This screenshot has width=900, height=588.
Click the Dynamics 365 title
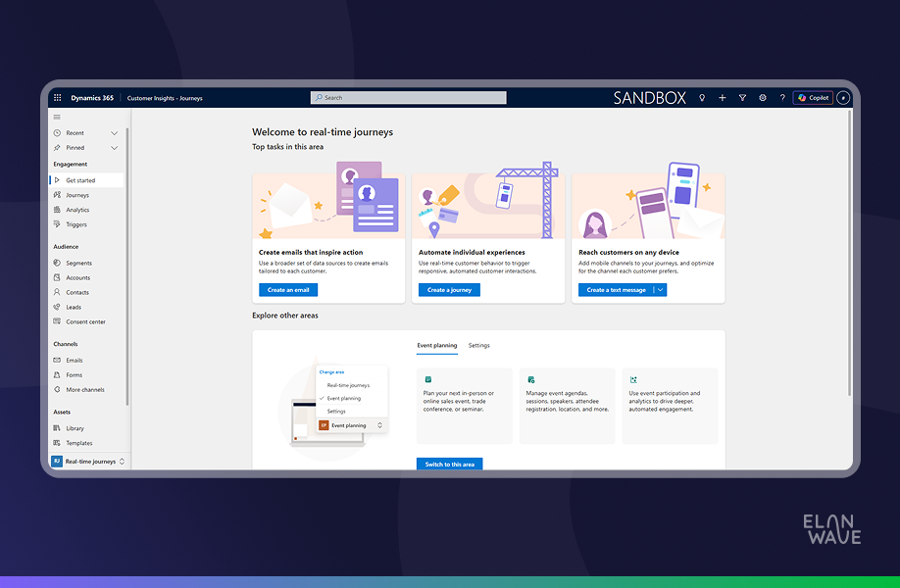point(92,98)
